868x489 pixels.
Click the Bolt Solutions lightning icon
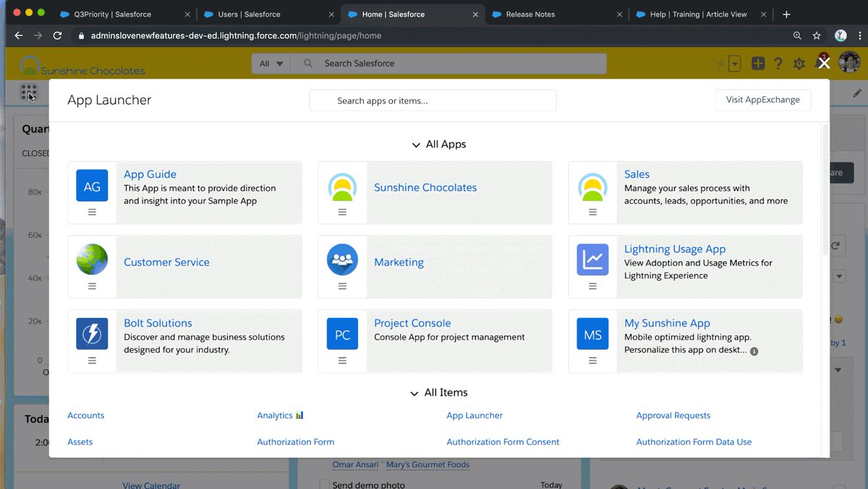tap(92, 334)
